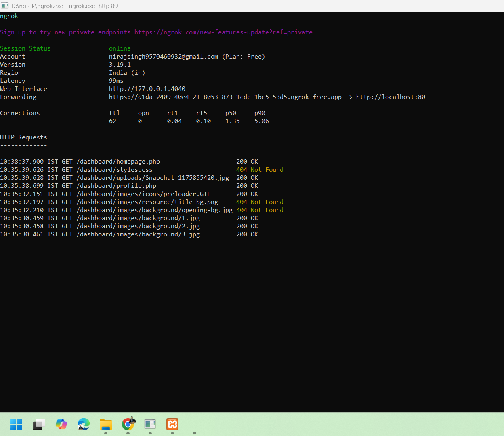The height and width of the screenshot is (436, 504).
Task: Click the 'Connections' label
Action: (20, 113)
